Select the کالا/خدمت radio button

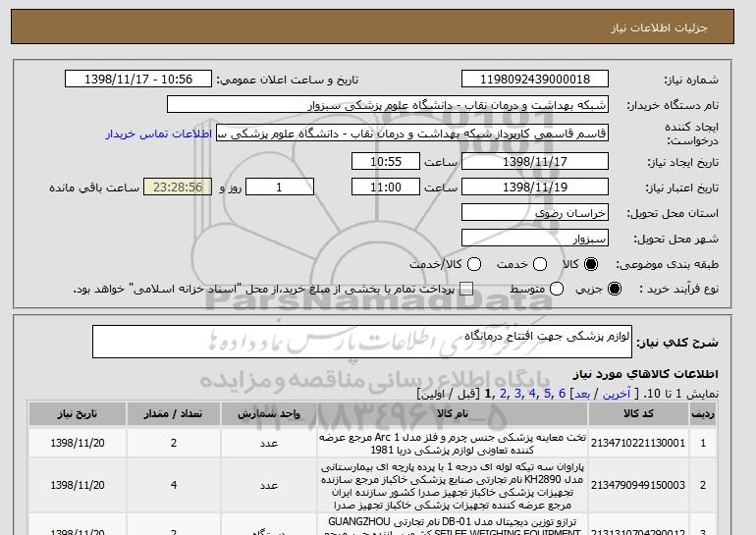pos(474,264)
